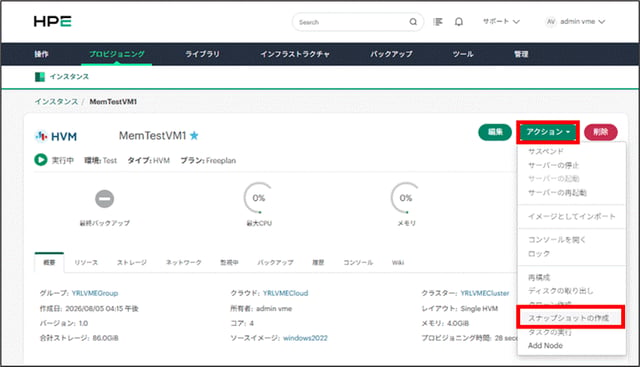Screen dimensions: 640x367
Task: Click the green インスタンス section icon
Action: pos(40,77)
